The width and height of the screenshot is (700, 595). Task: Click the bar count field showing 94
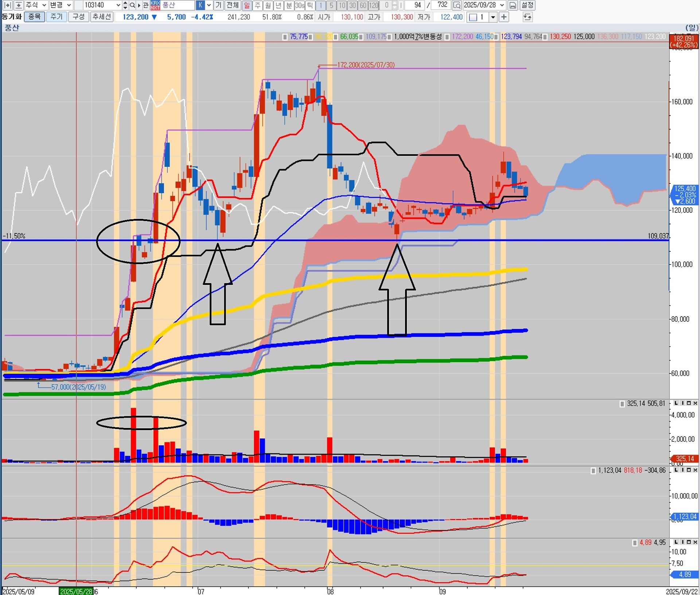coord(415,5)
